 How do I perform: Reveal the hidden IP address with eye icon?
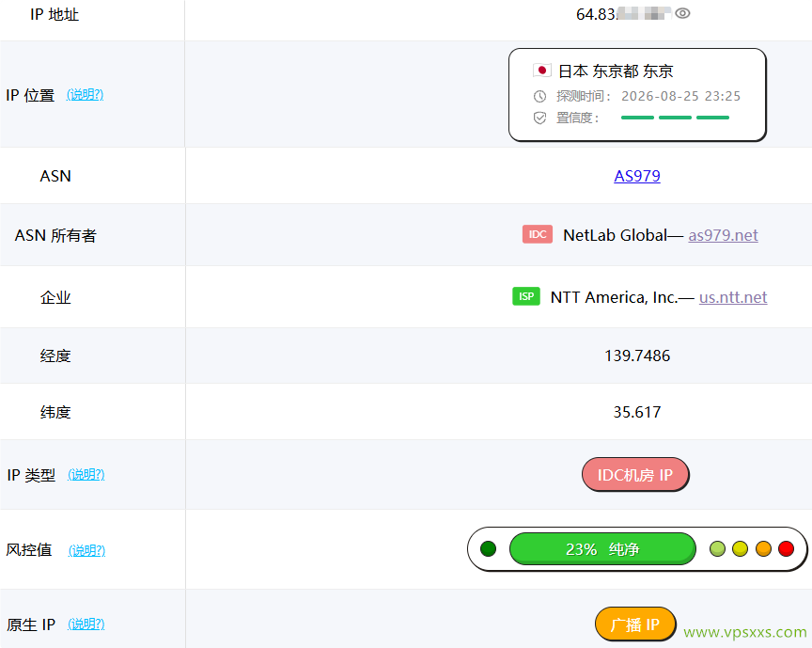(682, 13)
